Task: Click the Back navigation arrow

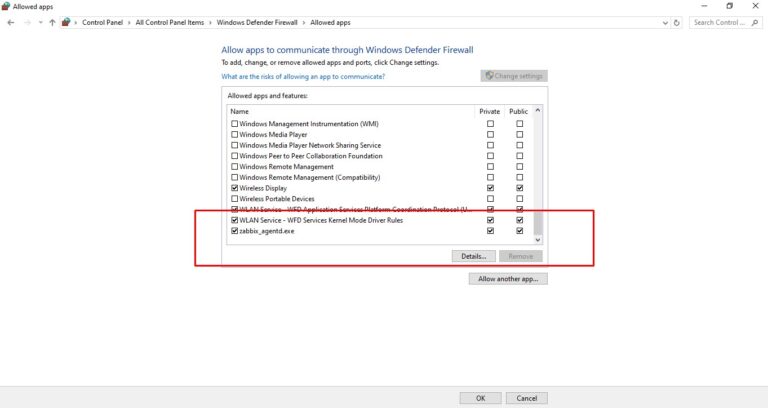Action: tap(11, 22)
